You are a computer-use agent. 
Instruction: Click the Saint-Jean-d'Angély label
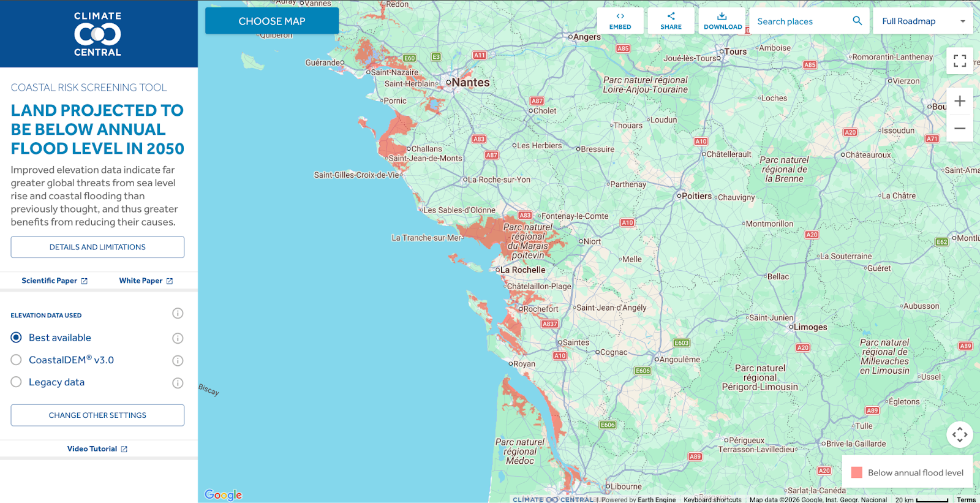pos(611,308)
